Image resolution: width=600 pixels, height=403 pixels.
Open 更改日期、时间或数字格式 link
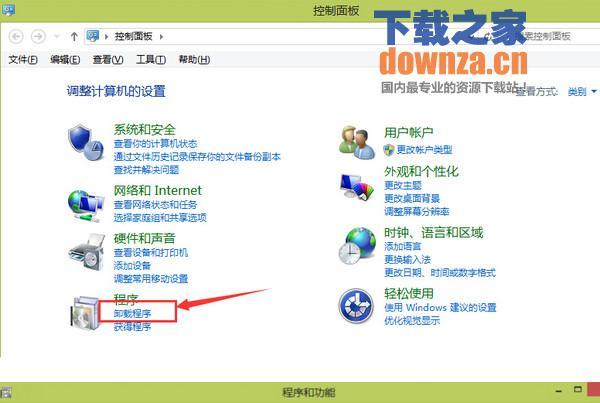click(440, 273)
